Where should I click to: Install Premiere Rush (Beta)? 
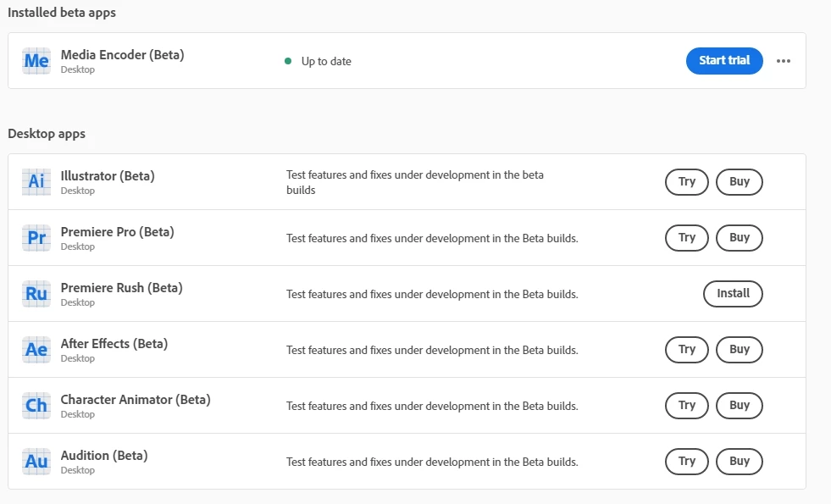(733, 294)
